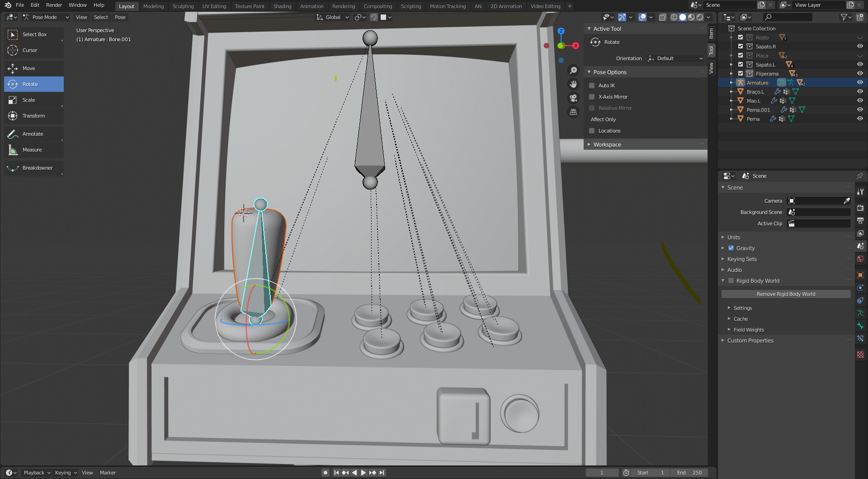The width and height of the screenshot is (868, 479).
Task: Activate the Cursor tool
Action: tap(34, 50)
